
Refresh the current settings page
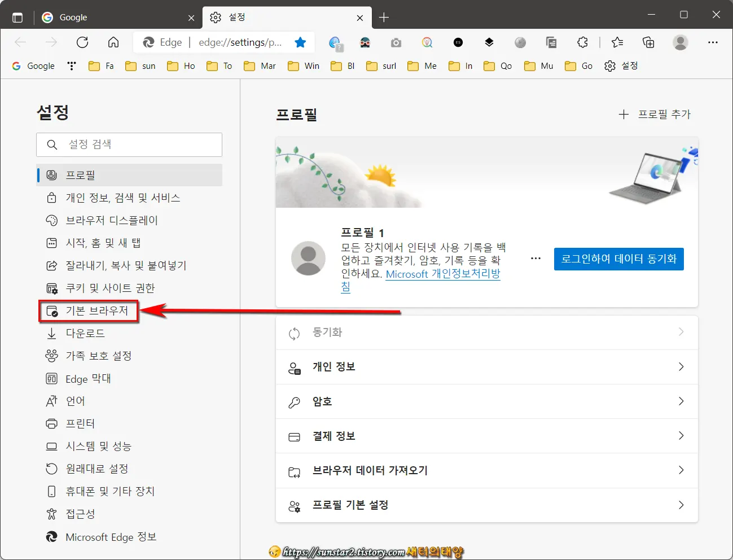pyautogui.click(x=82, y=42)
